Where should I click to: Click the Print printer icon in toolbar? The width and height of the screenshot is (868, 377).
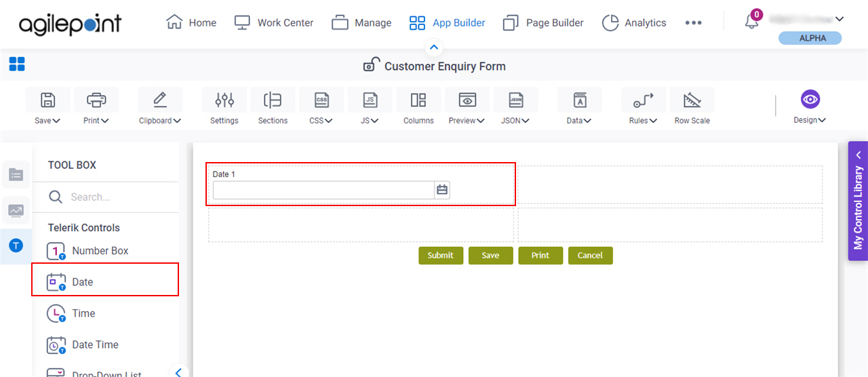[96, 100]
